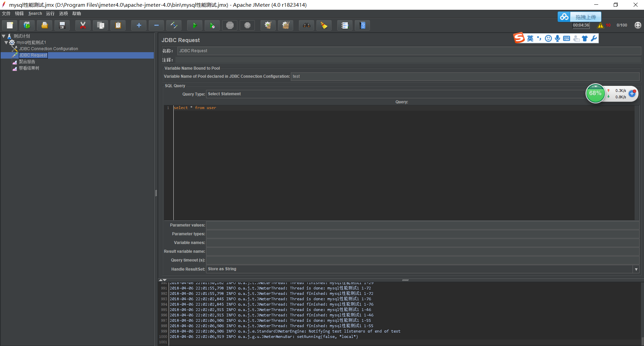Open the Function Helper list icon
Screen dimensions: 644x346
345,25
